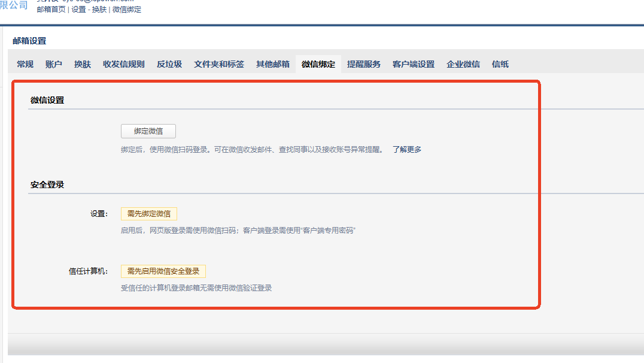Select the 换肤 tab in settings tabs

[83, 64]
